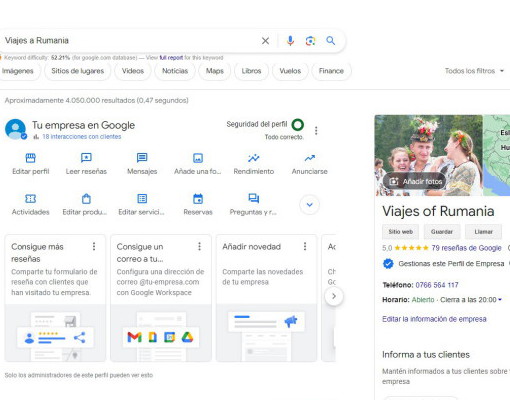Select the Libros filter tab
Viewport: 510px width, 400px height.
(x=251, y=71)
